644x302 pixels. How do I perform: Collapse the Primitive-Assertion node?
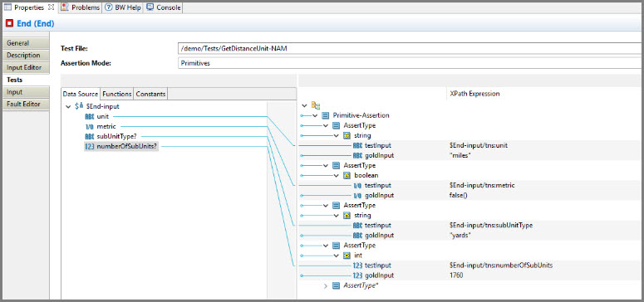coord(315,115)
